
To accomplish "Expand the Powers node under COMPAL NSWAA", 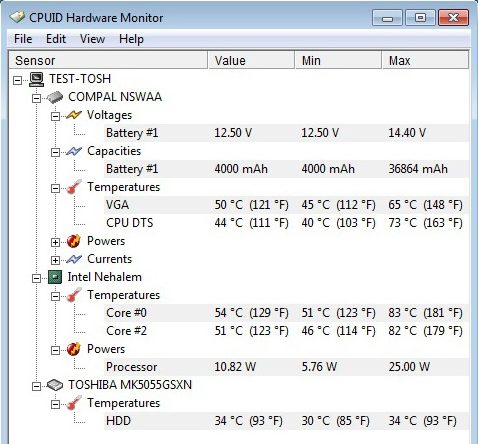I will pyautogui.click(x=55, y=242).
